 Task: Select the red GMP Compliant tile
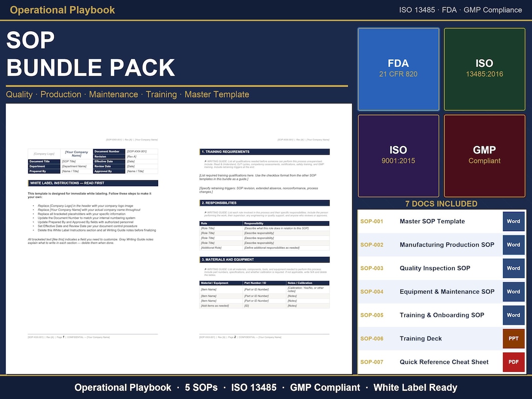pos(485,156)
